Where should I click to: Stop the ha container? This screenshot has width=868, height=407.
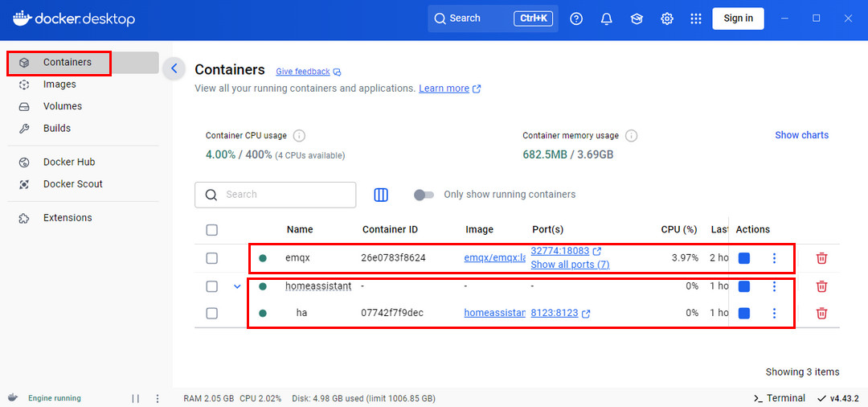(744, 314)
